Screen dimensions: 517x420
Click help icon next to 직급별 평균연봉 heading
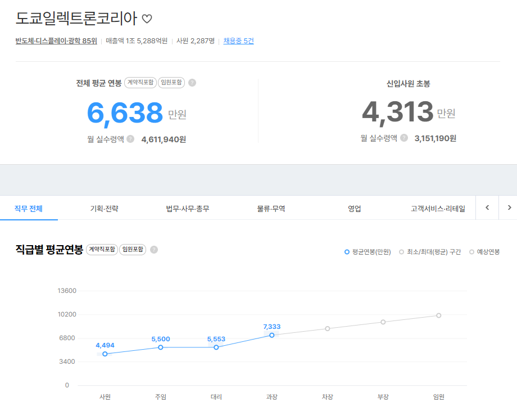[154, 250]
